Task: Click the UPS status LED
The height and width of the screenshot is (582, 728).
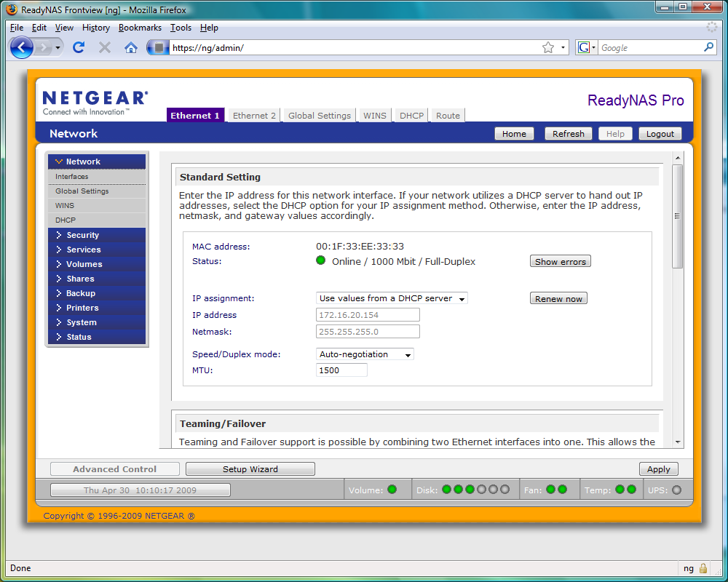Action: (676, 490)
